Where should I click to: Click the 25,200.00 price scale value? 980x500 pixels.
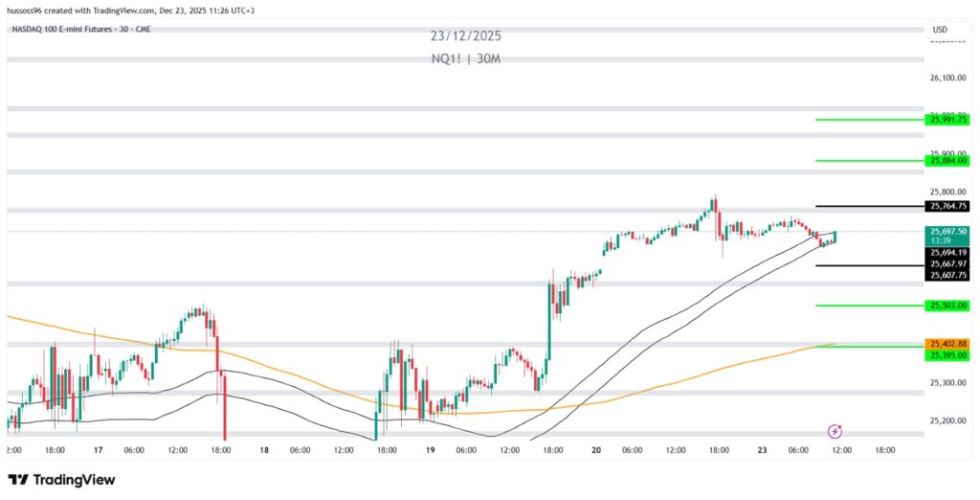[947, 420]
